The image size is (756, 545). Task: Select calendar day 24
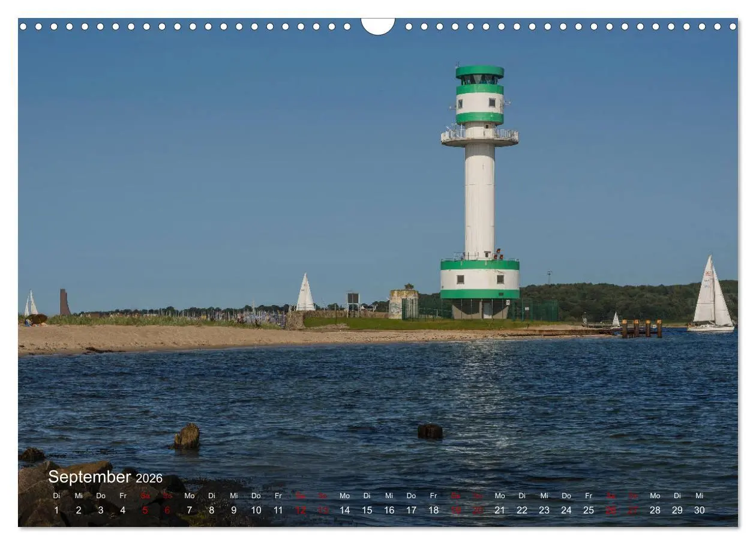tap(566, 510)
